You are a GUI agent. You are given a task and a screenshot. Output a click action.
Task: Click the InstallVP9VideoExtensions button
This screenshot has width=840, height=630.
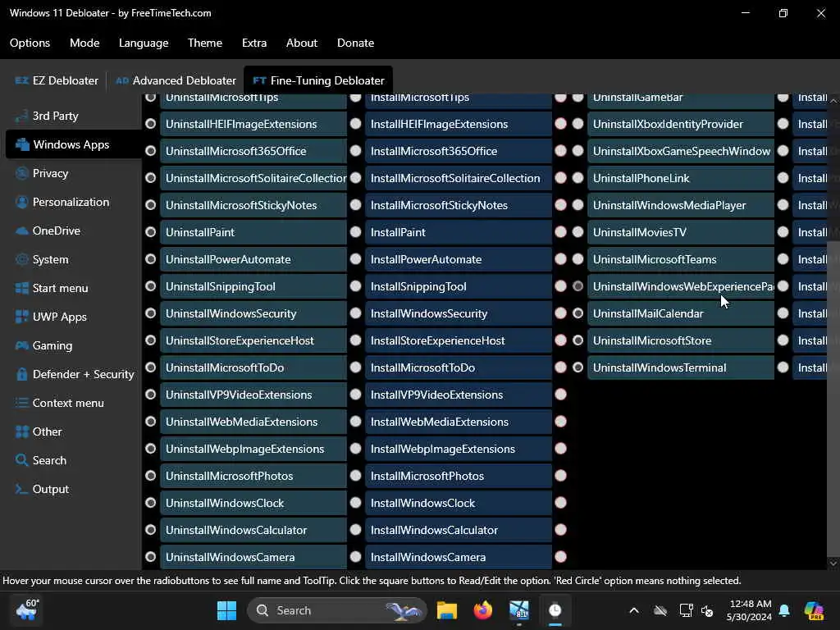pos(459,395)
